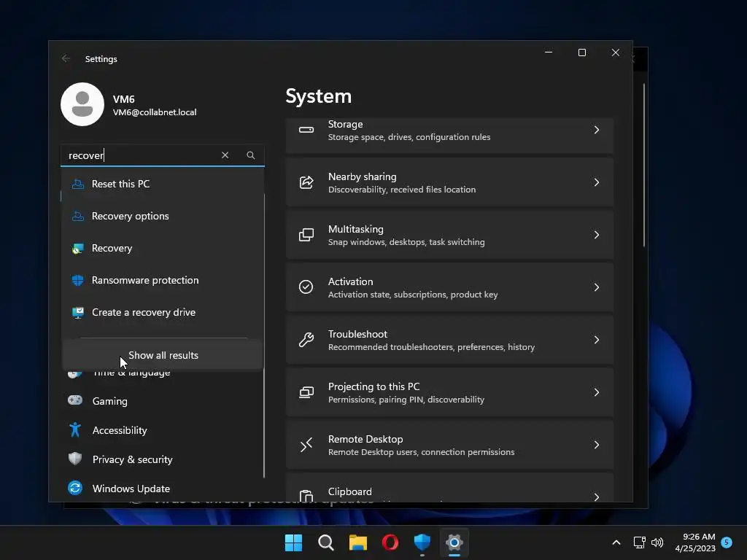The height and width of the screenshot is (560, 747).
Task: Click the Ransomware protection shield icon
Action: pyautogui.click(x=77, y=280)
